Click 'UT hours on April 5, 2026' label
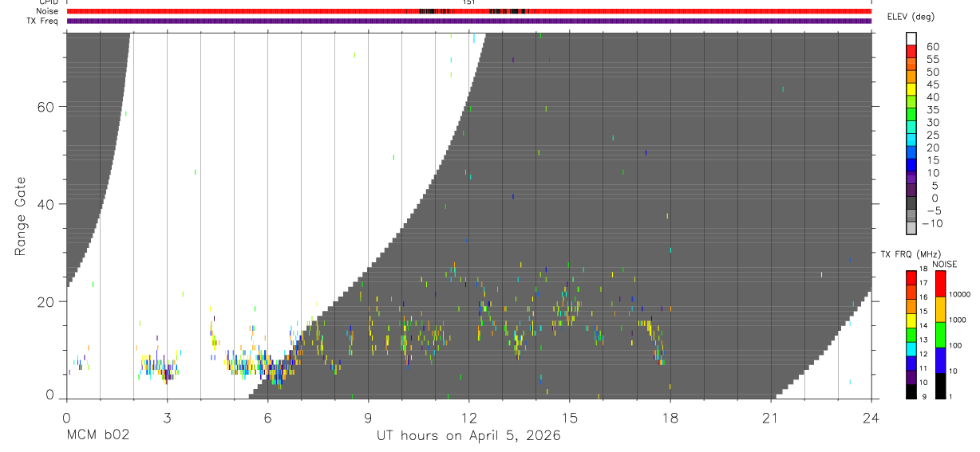This screenshot has height=452, width=980. click(x=468, y=436)
